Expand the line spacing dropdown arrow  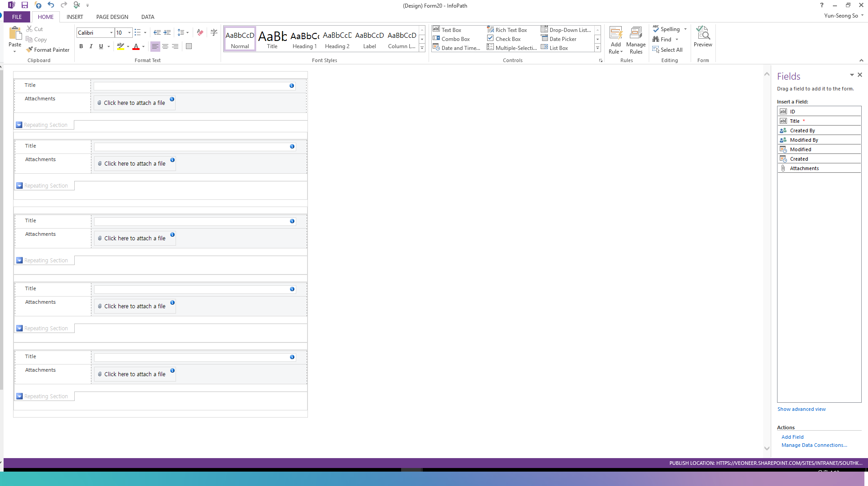[x=187, y=32]
